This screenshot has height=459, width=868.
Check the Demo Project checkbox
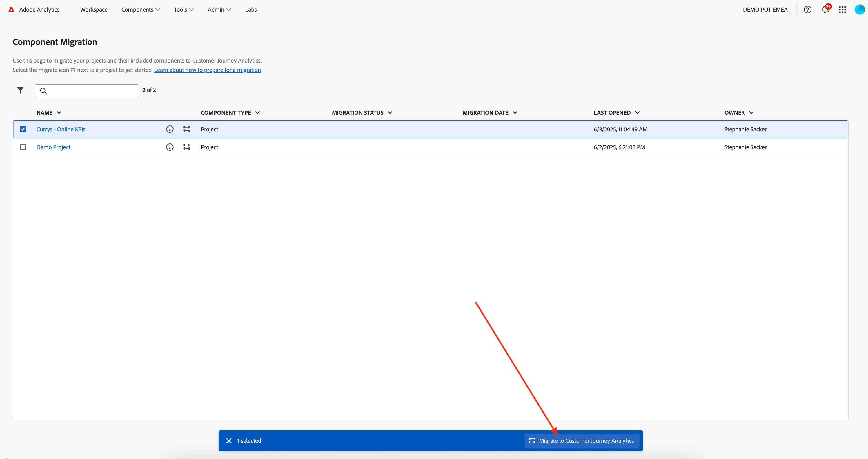23,147
